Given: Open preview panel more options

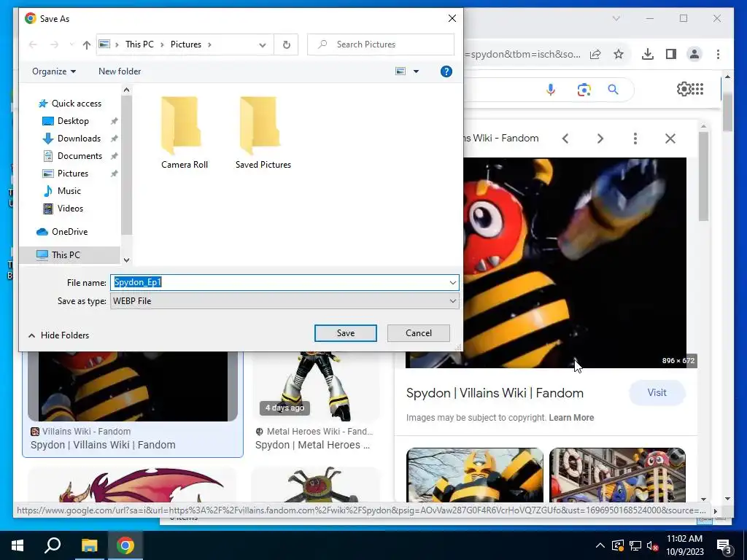Looking at the screenshot, I should point(635,139).
